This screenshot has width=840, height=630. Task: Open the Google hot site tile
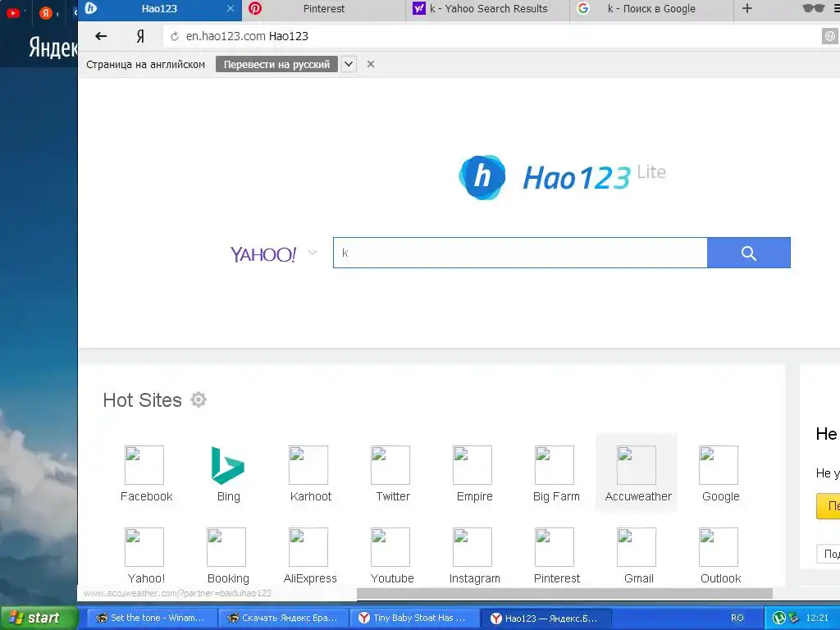pyautogui.click(x=720, y=473)
